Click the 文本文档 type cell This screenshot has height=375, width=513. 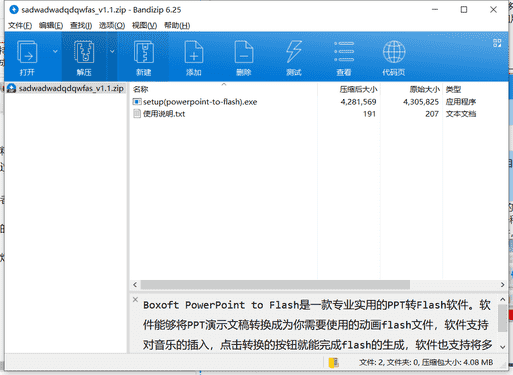pyautogui.click(x=461, y=114)
